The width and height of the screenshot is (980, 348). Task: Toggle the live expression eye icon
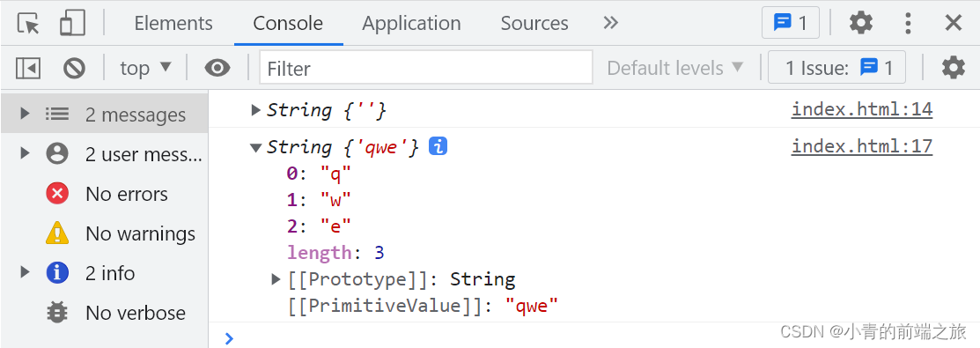click(217, 68)
